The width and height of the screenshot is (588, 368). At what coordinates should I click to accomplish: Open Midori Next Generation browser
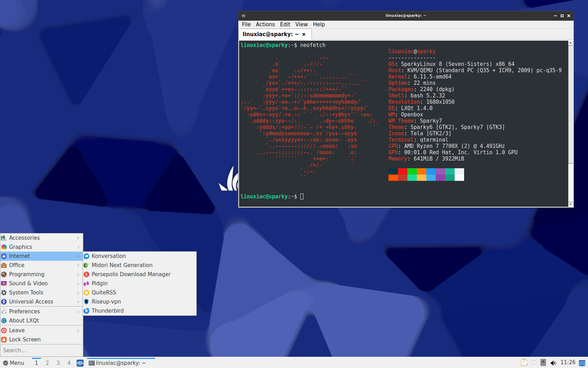140,265
